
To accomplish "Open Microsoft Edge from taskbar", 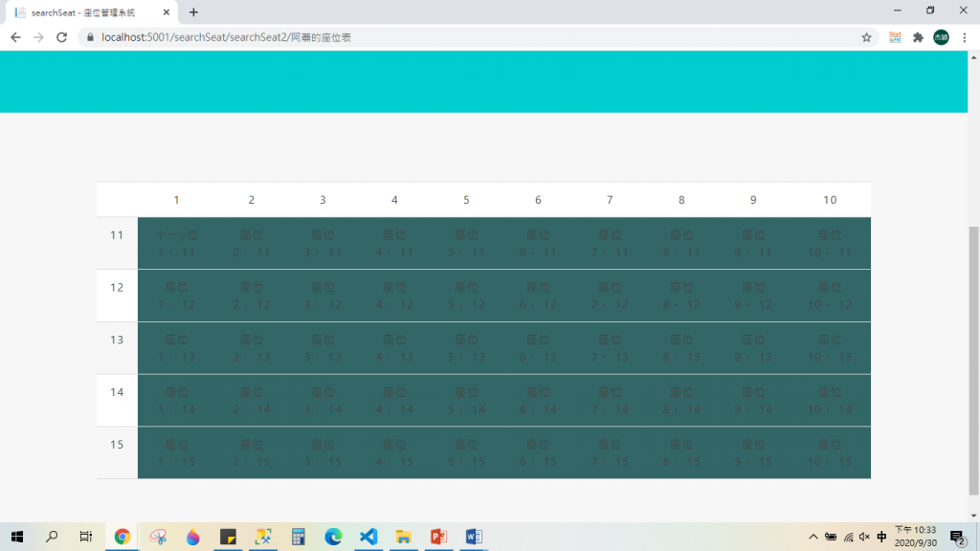I will [x=333, y=537].
